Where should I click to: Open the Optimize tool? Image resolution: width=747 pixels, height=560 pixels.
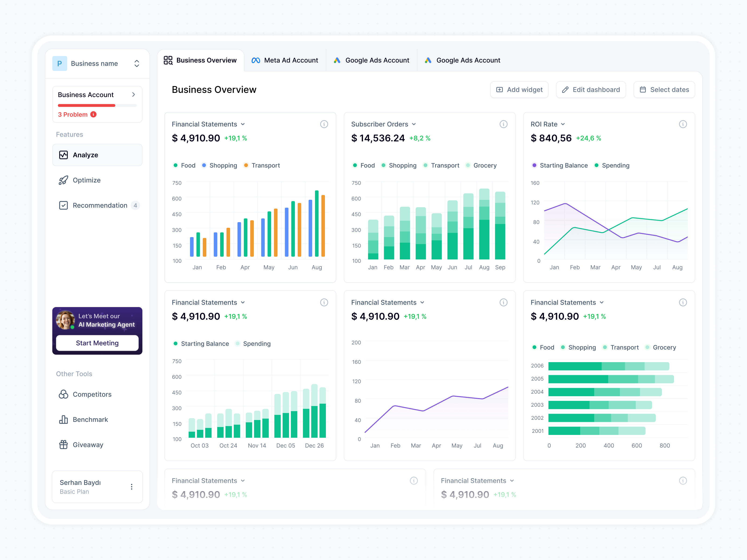pyautogui.click(x=87, y=180)
